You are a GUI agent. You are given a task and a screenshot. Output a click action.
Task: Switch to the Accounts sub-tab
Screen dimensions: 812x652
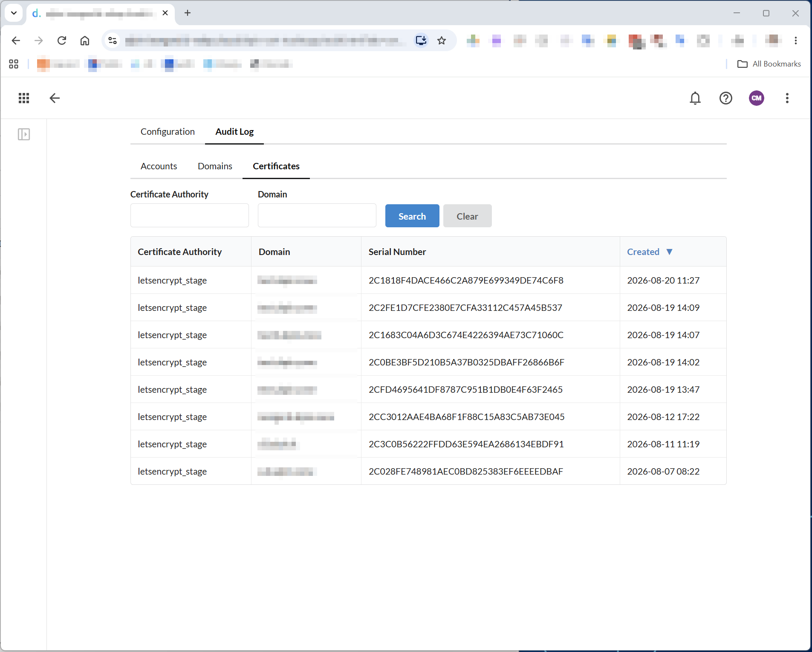click(159, 166)
